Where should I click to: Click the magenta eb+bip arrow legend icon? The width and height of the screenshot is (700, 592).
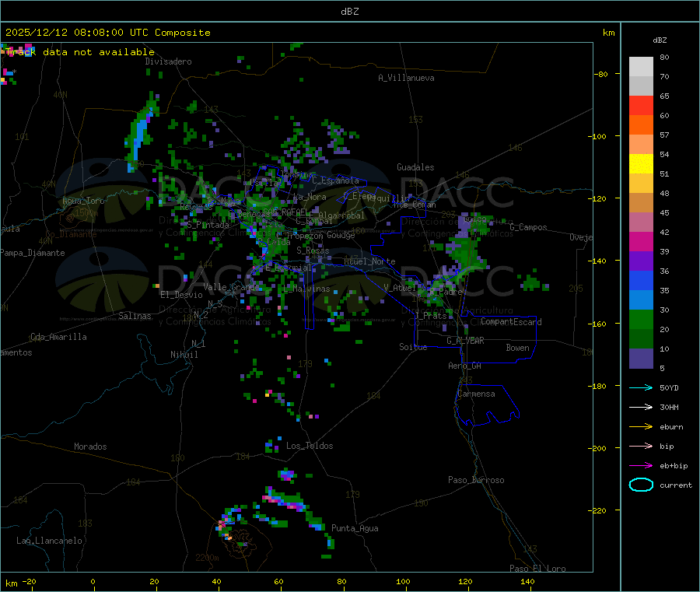[x=641, y=465]
